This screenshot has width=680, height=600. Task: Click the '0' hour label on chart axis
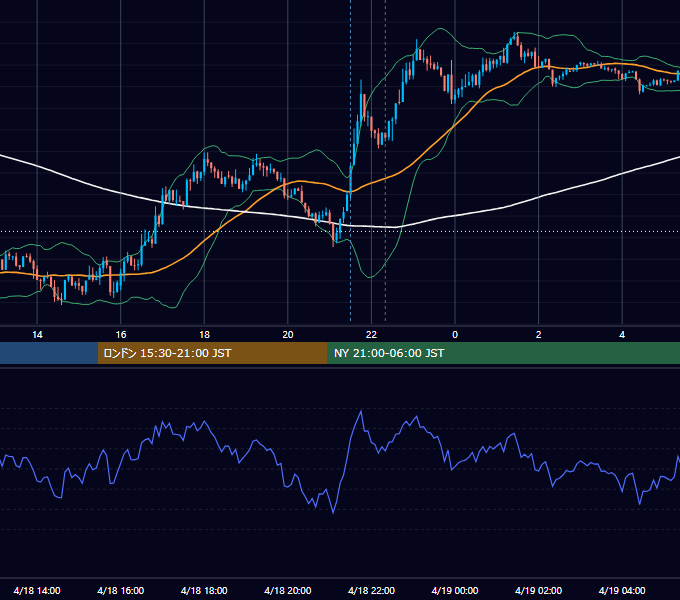tap(455, 335)
